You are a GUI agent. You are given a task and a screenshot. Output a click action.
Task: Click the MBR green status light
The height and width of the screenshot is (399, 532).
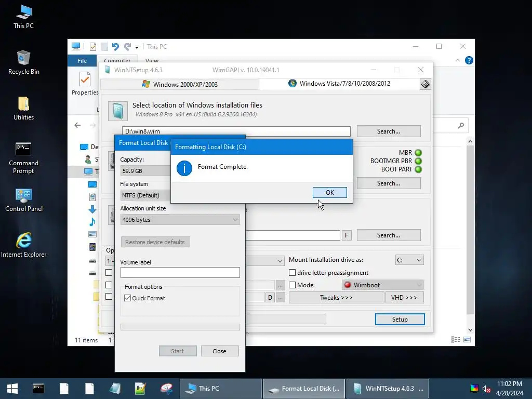pyautogui.click(x=418, y=153)
